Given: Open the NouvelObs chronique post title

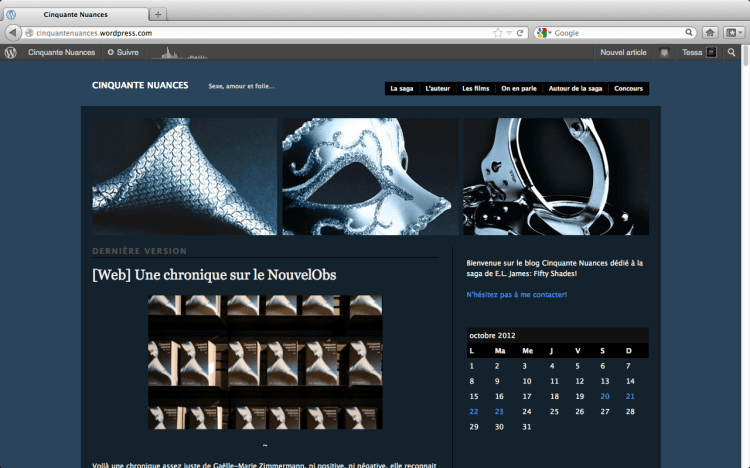Looking at the screenshot, I should point(214,275).
